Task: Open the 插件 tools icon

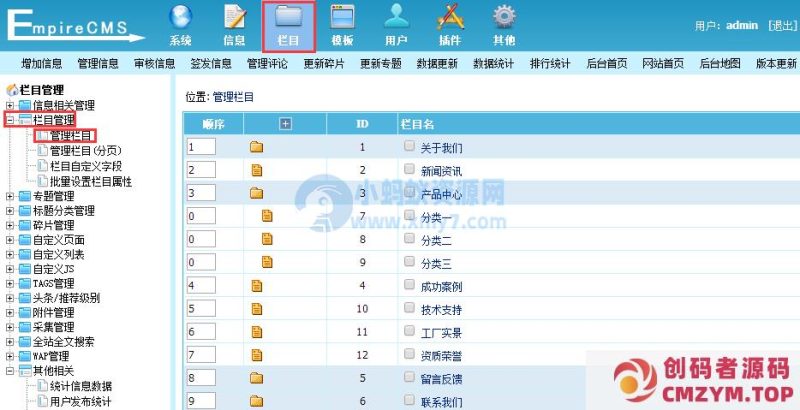Action: (450, 17)
